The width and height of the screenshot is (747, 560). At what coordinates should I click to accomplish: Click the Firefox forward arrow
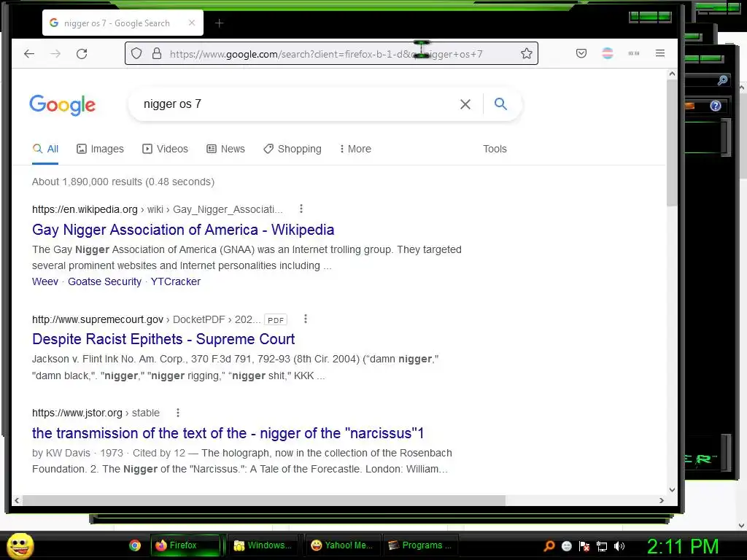[55, 54]
